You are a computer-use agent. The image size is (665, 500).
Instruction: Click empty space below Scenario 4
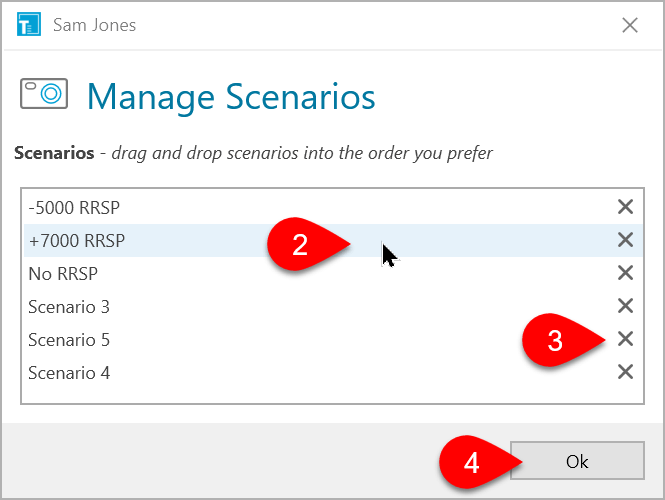click(x=333, y=397)
